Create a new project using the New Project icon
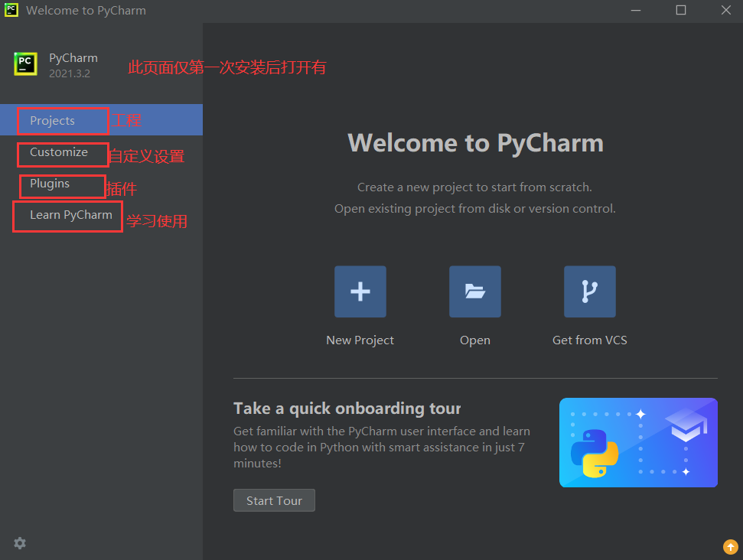Screen dimensions: 743x560 pos(360,291)
